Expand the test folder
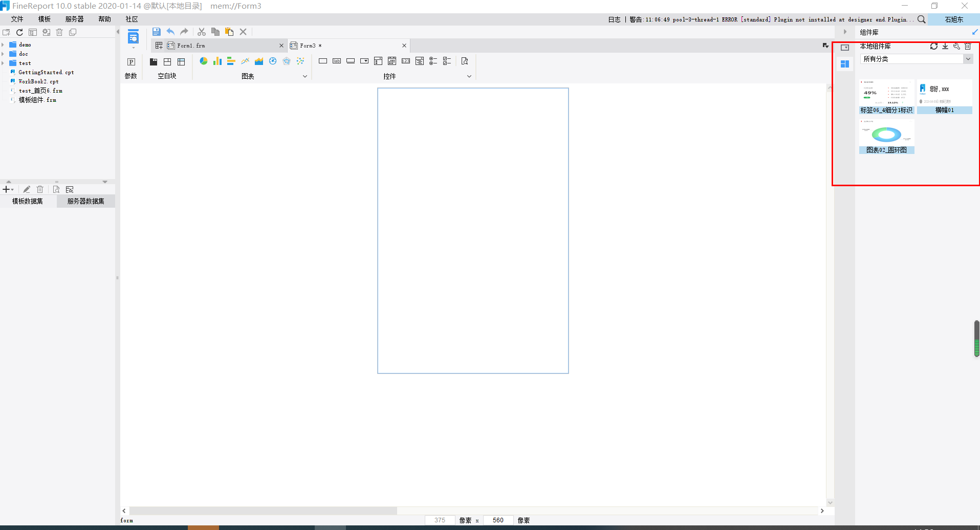Viewport: 980px width, 530px height. (3, 63)
